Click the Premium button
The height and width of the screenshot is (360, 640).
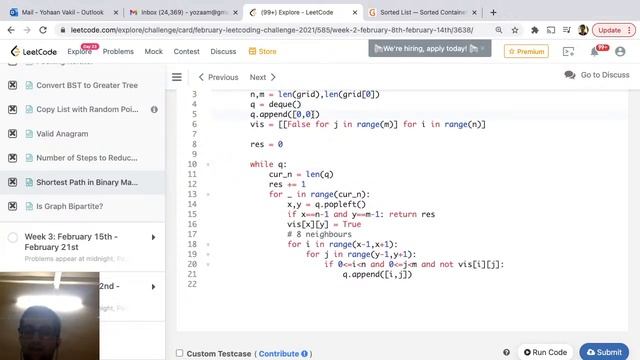coord(526,51)
